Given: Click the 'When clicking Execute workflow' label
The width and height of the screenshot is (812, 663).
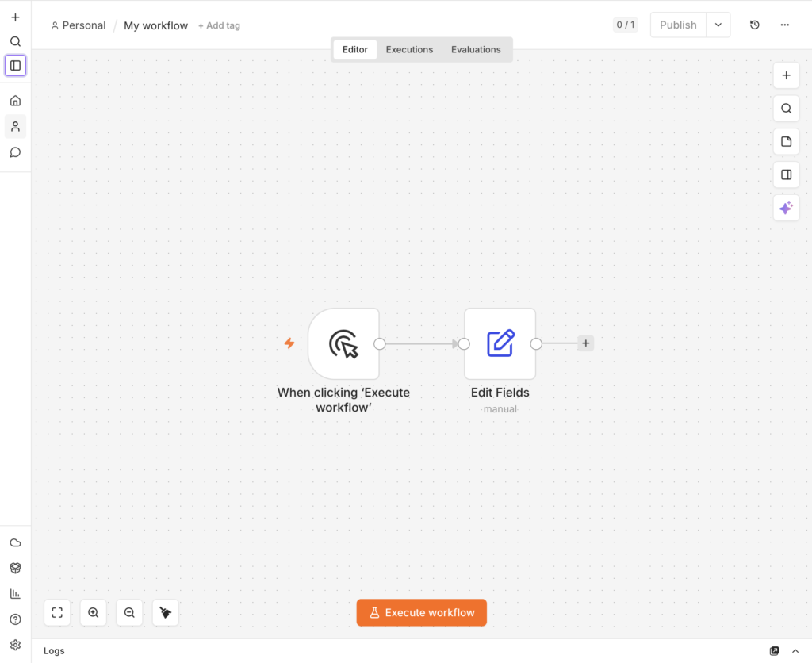Looking at the screenshot, I should tap(344, 400).
